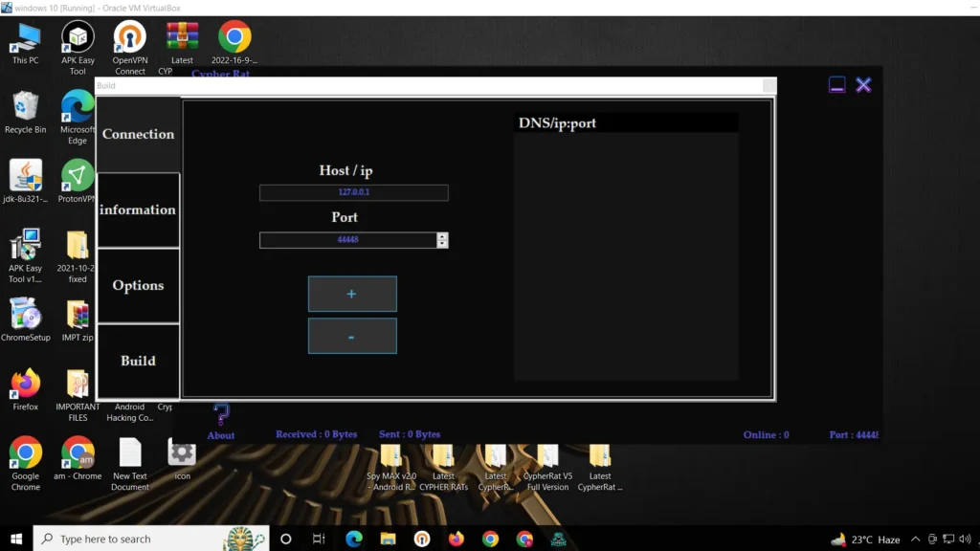
Task: Open CypherRat V5 Full Version folder
Action: 547,469
